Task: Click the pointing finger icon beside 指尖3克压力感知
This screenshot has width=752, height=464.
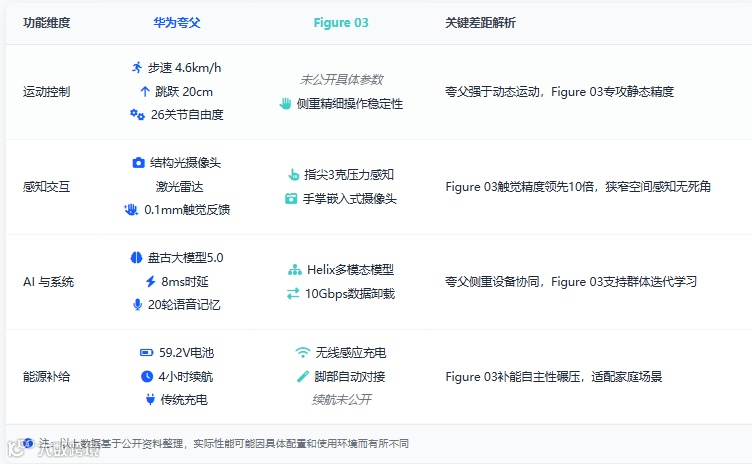Action: click(294, 175)
